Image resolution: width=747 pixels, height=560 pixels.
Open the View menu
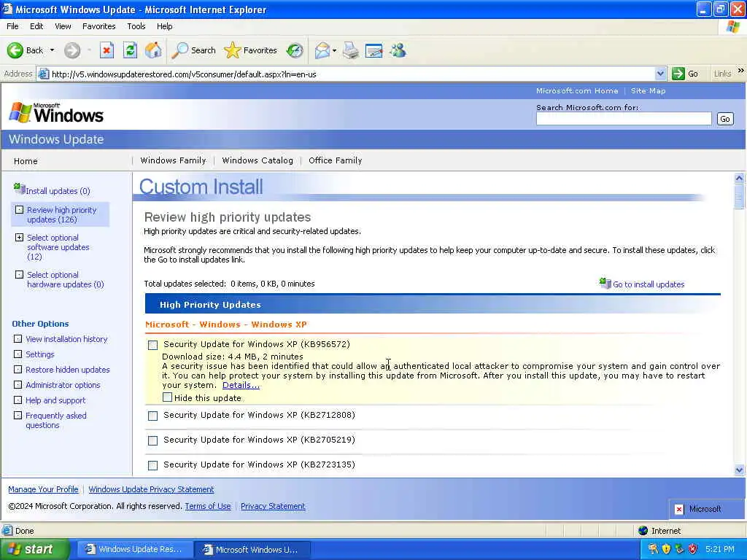(63, 26)
